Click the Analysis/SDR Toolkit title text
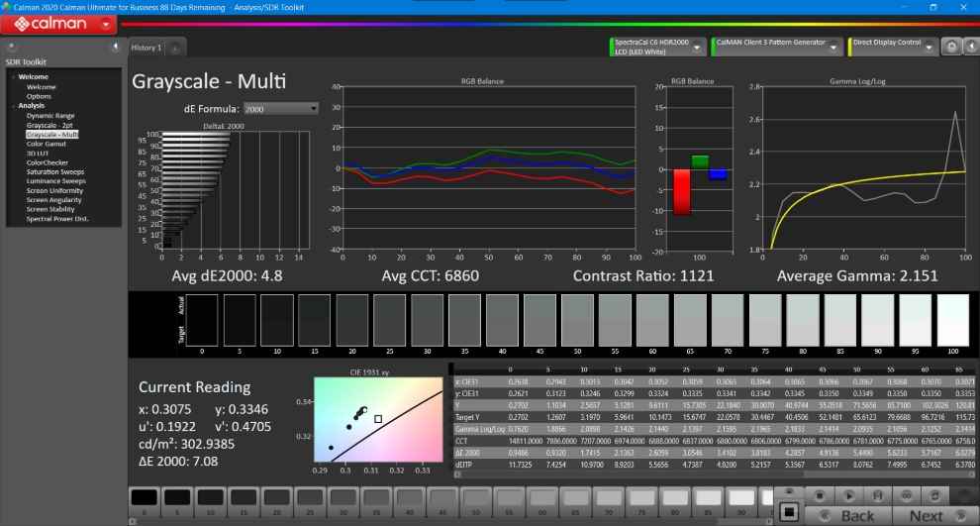The width and height of the screenshot is (980, 526). [x=268, y=8]
